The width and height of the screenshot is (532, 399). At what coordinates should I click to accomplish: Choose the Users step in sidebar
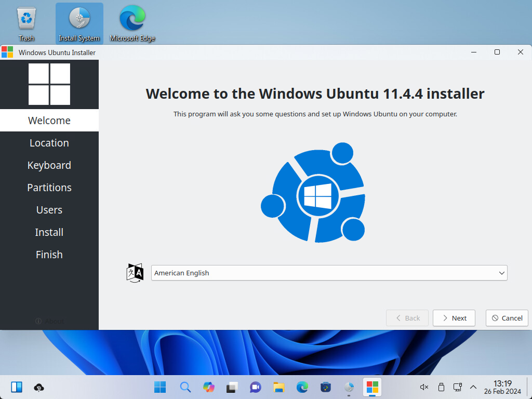coord(49,210)
